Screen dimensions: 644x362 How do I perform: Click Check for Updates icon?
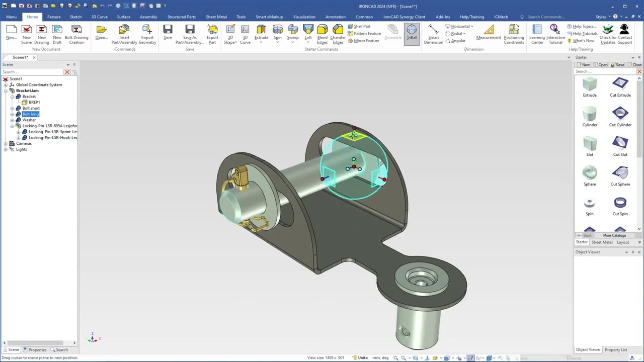pyautogui.click(x=608, y=34)
